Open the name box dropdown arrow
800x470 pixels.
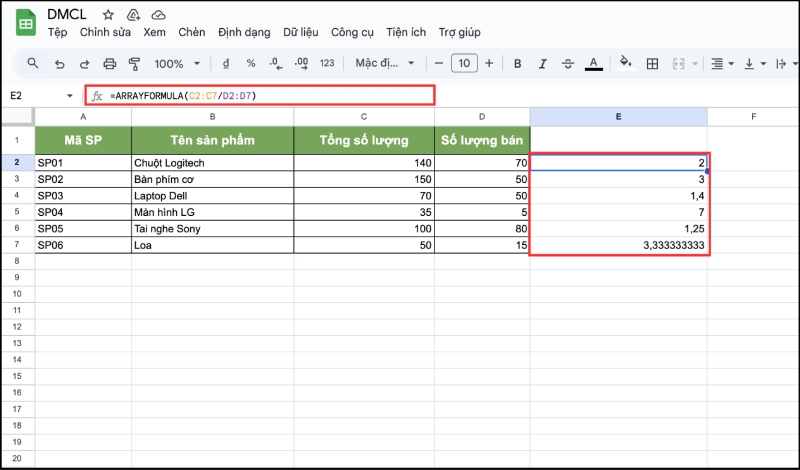tap(69, 96)
